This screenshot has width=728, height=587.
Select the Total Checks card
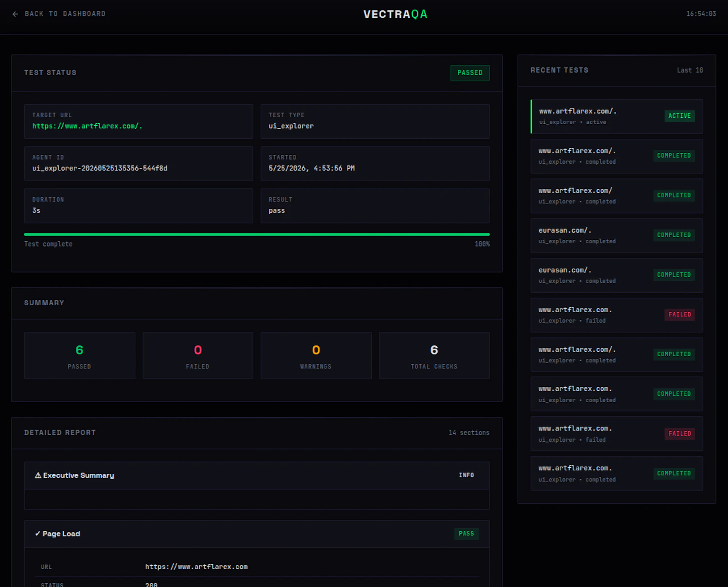(x=434, y=355)
